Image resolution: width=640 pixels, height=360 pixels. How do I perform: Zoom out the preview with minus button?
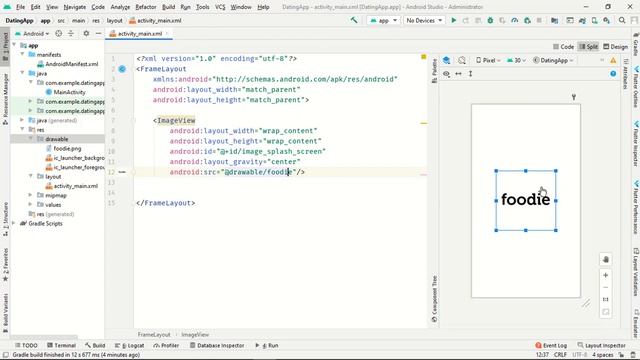(606, 287)
